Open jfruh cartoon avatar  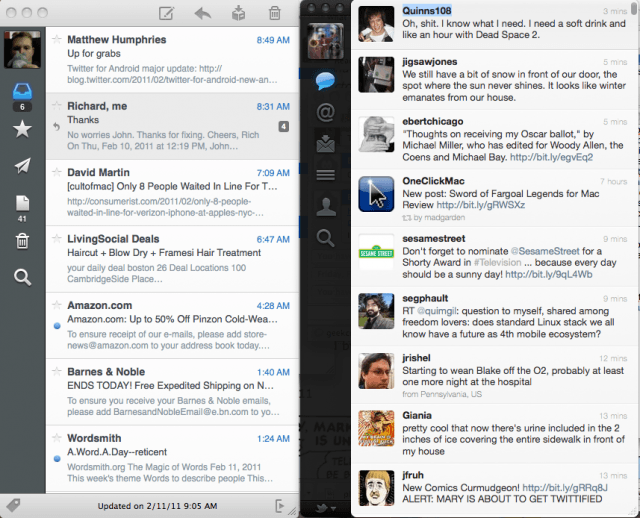coord(376,488)
